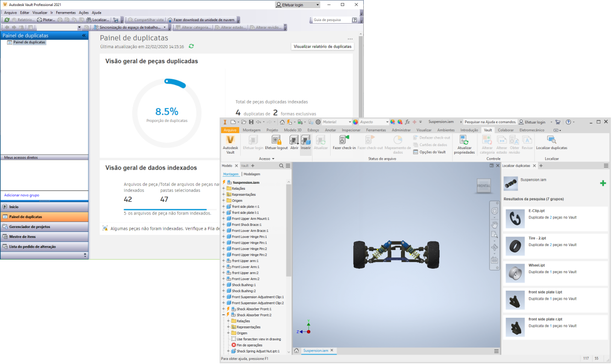The width and height of the screenshot is (612, 364).
Task: Click the Pesquisar na Ajuda e comandos field
Action: pos(489,122)
